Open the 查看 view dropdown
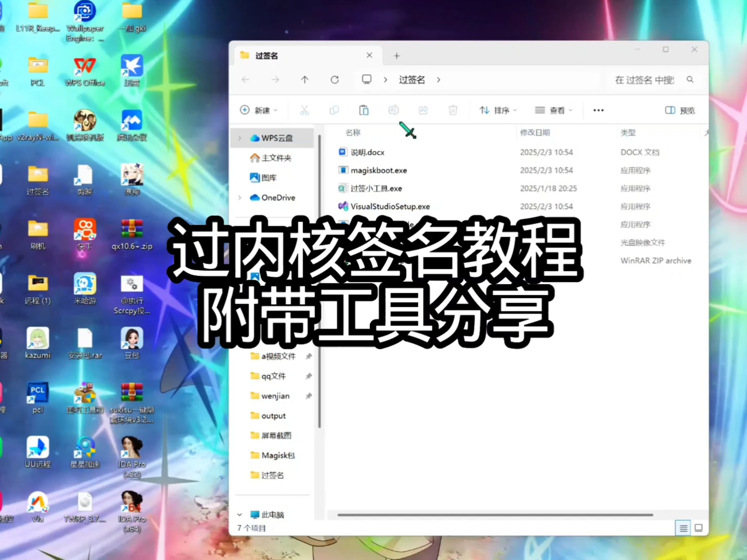747x560 pixels. click(554, 110)
